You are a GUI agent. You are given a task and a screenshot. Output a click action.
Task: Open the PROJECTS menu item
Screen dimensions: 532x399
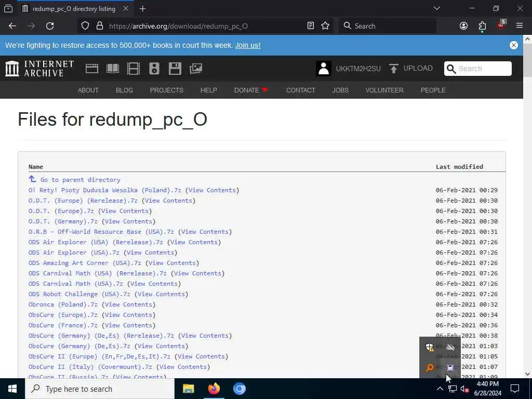(x=167, y=90)
